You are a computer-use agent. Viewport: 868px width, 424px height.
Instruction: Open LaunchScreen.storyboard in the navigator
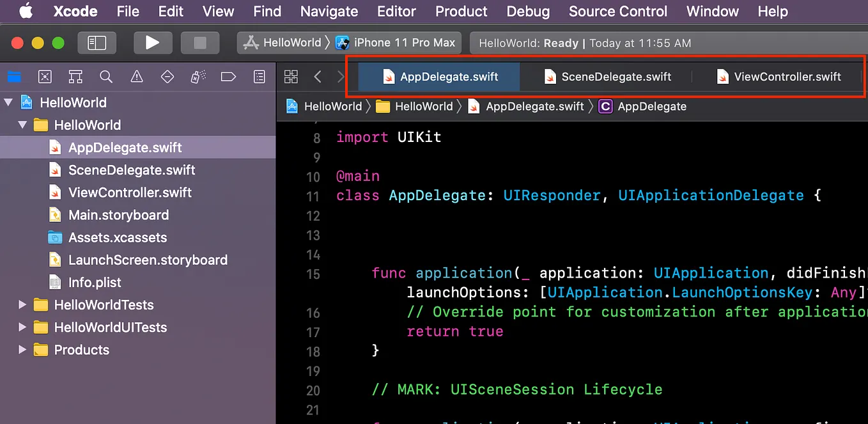137,260
